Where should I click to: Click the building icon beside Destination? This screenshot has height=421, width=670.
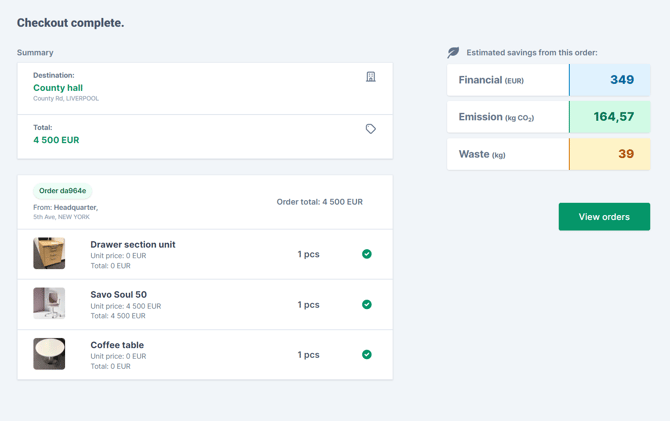pos(371,77)
